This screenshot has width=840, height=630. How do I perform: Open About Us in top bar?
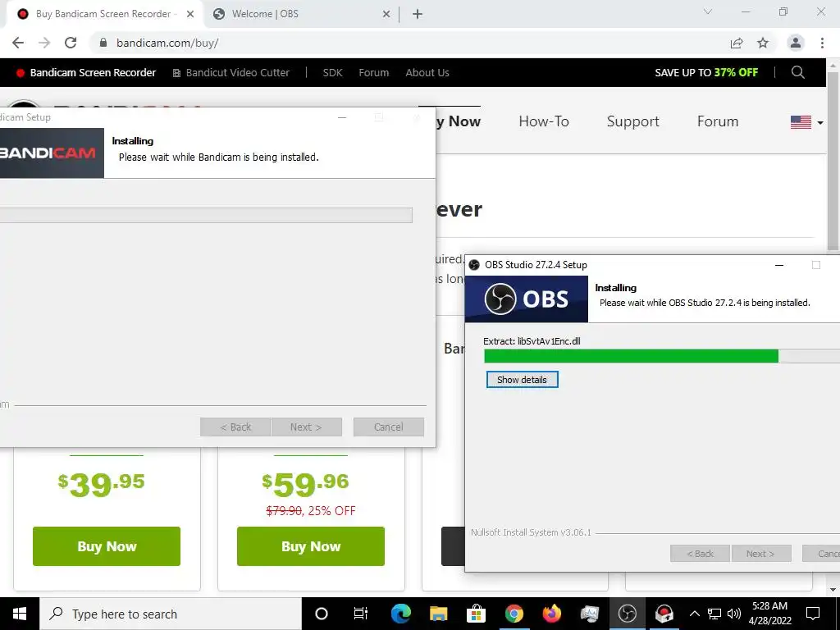pos(427,72)
